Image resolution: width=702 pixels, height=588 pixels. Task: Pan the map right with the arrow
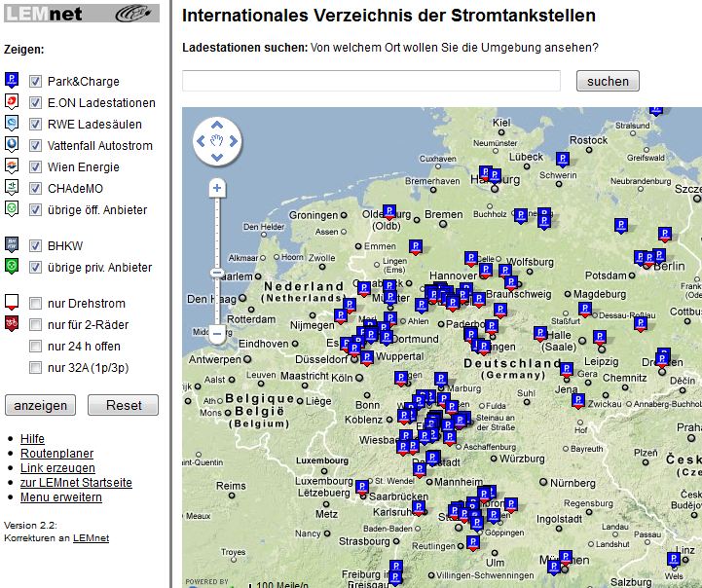pyautogui.click(x=234, y=141)
